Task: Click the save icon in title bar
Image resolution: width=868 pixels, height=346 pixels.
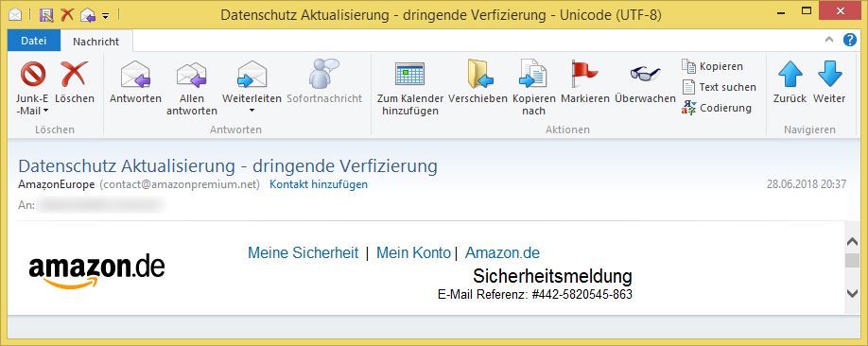Action: (46, 14)
